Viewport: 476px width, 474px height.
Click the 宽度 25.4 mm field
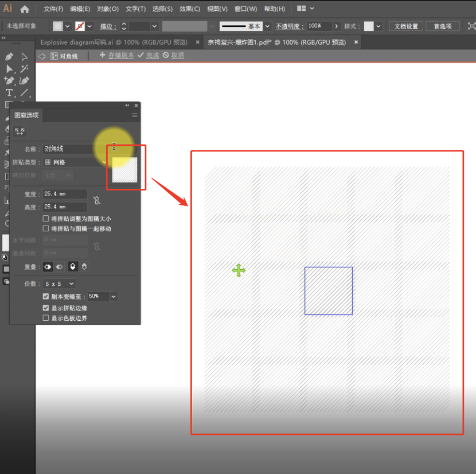point(65,194)
